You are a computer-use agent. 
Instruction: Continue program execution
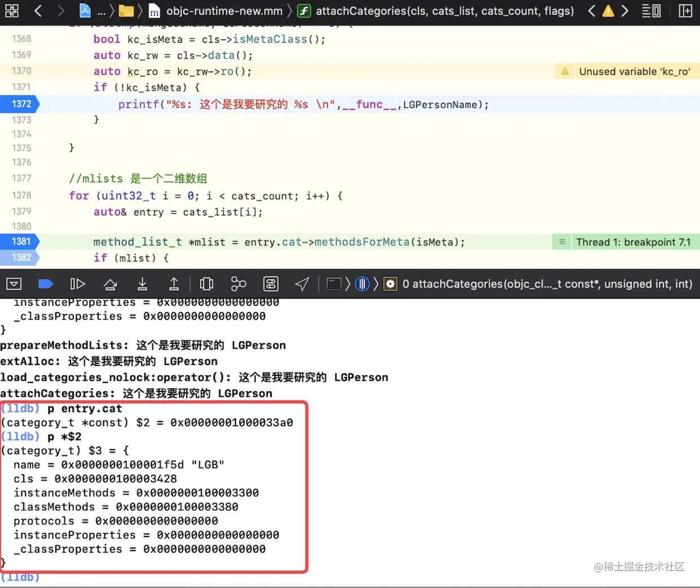(x=77, y=284)
